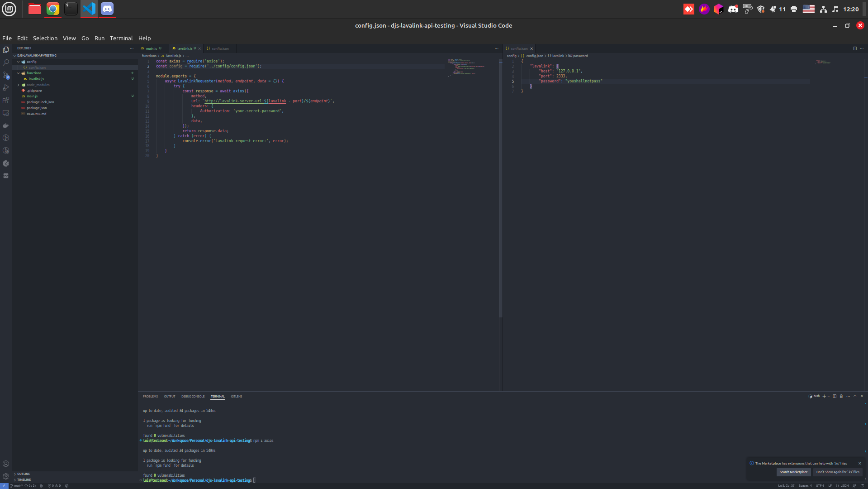Viewport: 868px width, 489px height.
Task: Click the Search Marketplace button
Action: [x=793, y=472]
